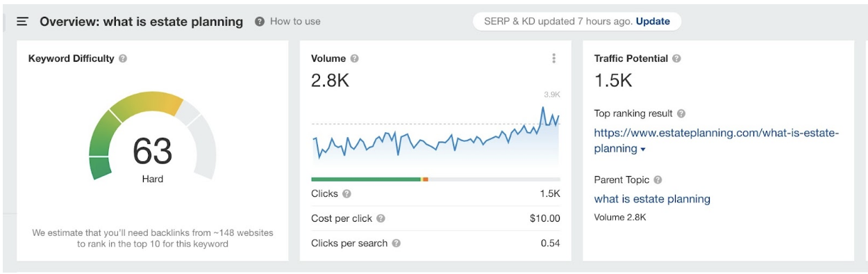The width and height of the screenshot is (868, 274).
Task: Click Clicks per search help icon
Action: [x=396, y=243]
